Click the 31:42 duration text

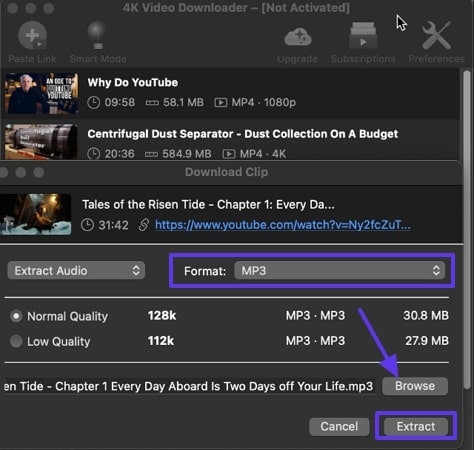point(113,225)
